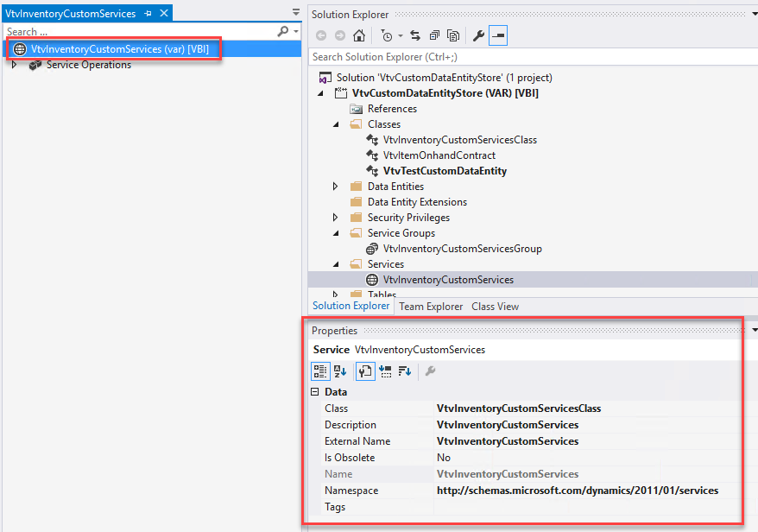Click the Show All Files icon
The height and width of the screenshot is (532, 758).
coord(453,35)
